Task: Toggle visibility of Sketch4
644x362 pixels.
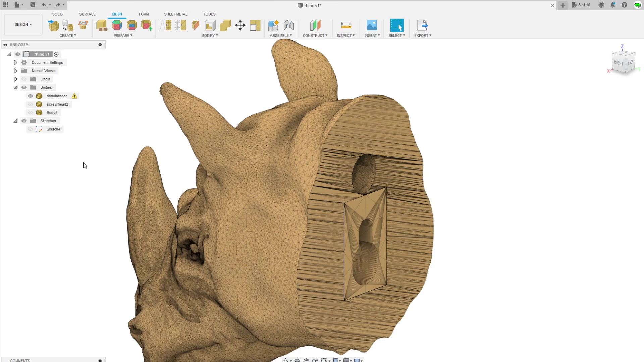Action: (30, 129)
